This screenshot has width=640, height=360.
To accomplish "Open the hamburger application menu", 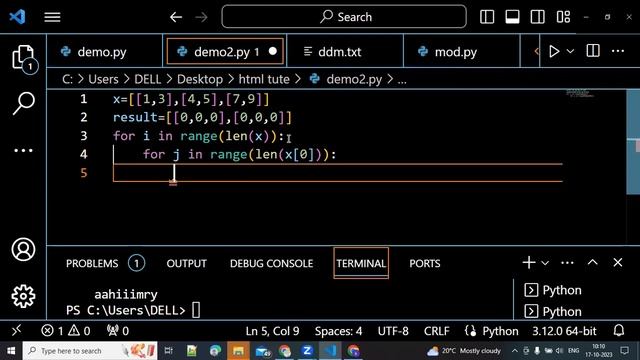I will click(x=52, y=17).
